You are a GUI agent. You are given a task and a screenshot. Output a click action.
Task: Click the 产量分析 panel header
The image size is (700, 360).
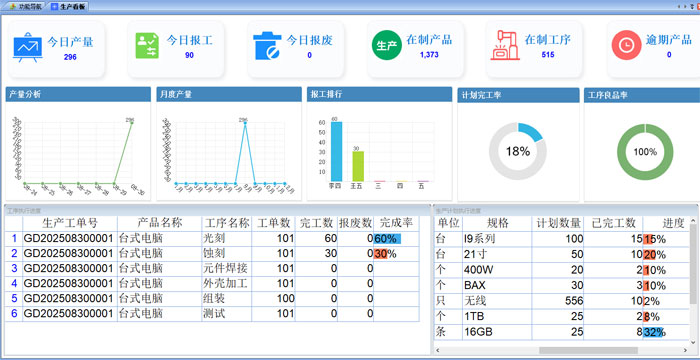pos(78,94)
